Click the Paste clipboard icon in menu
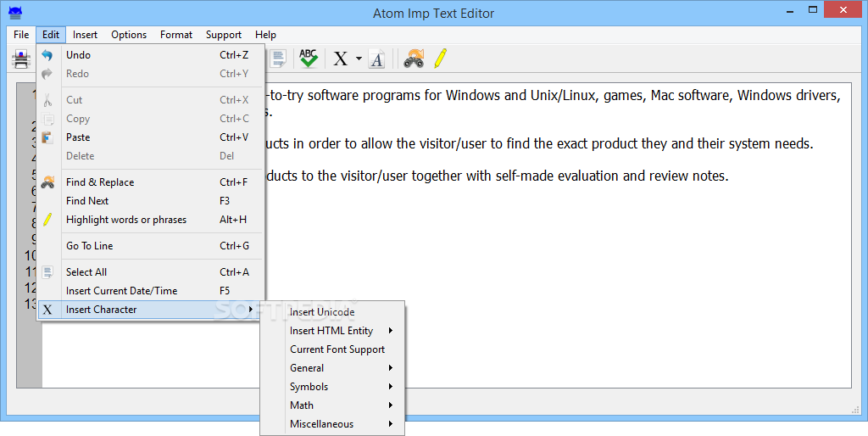The image size is (868, 436). click(47, 137)
